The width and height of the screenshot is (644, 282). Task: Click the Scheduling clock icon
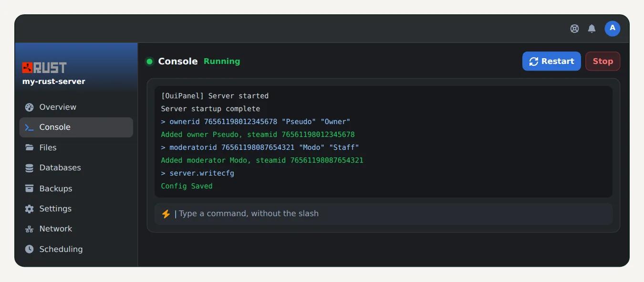(x=30, y=249)
